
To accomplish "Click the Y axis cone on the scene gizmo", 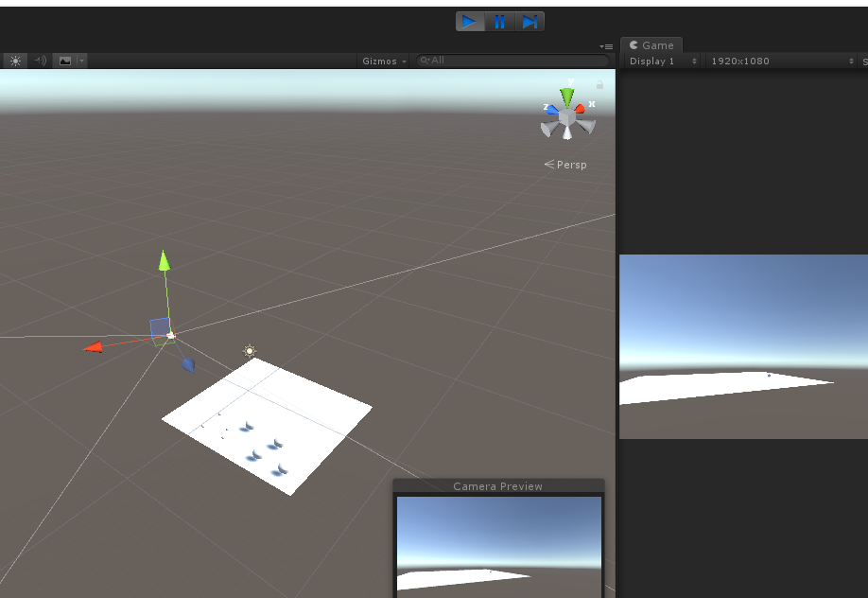I will click(565, 94).
